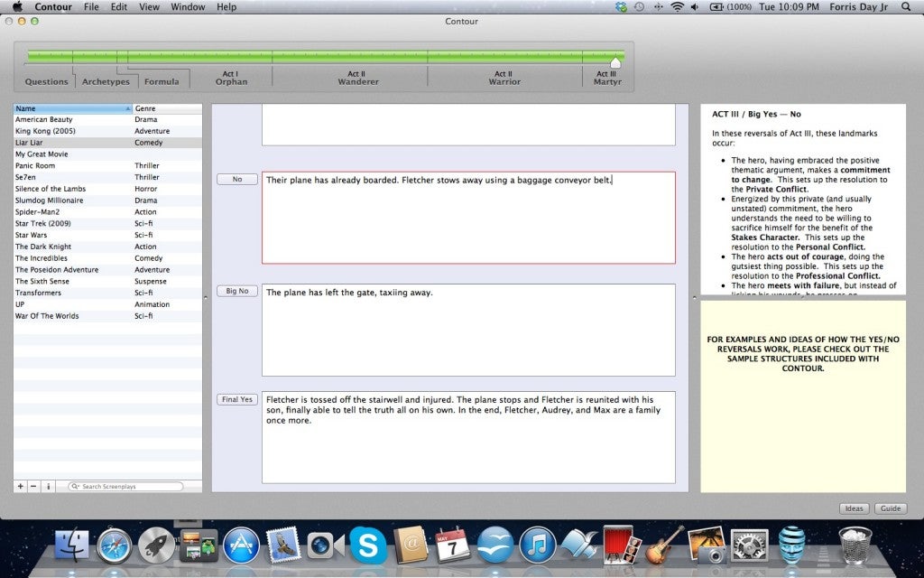924x578 pixels.
Task: Click the battery status icon
Action: tap(730, 7)
